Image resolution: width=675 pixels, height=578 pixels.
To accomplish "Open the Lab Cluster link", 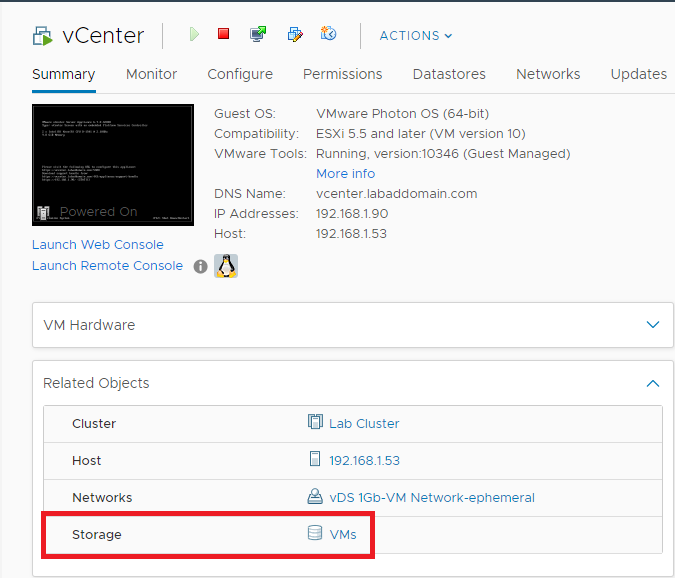I will click(363, 423).
